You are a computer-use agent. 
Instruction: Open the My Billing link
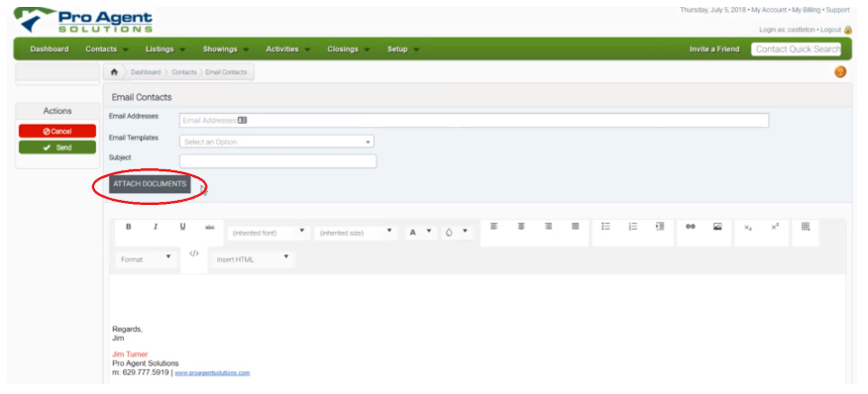click(807, 10)
